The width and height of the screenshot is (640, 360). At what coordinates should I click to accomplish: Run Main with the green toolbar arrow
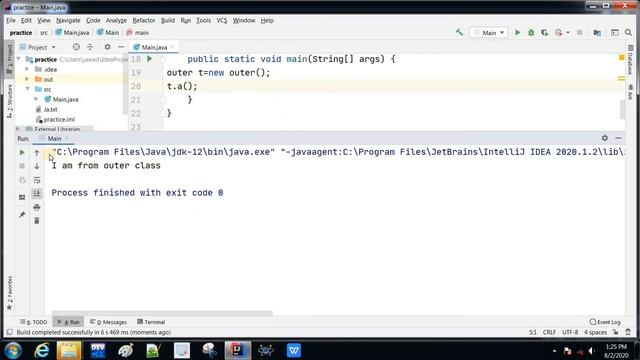tap(518, 32)
